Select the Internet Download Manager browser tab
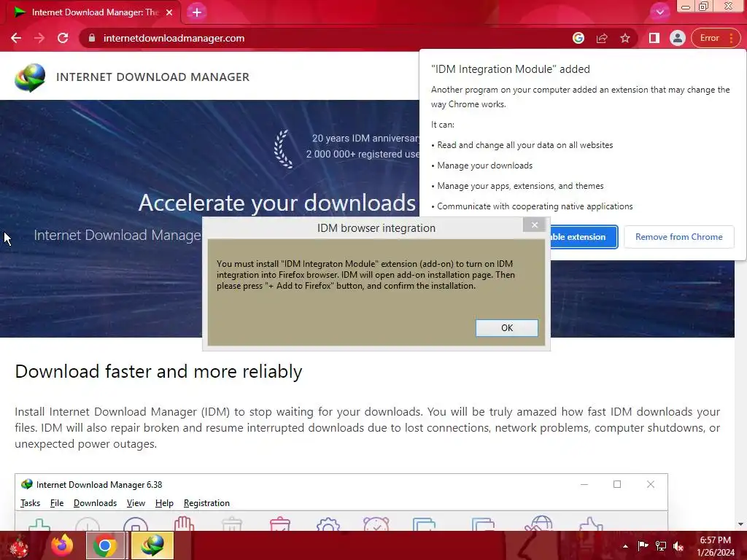747x560 pixels. click(94, 12)
